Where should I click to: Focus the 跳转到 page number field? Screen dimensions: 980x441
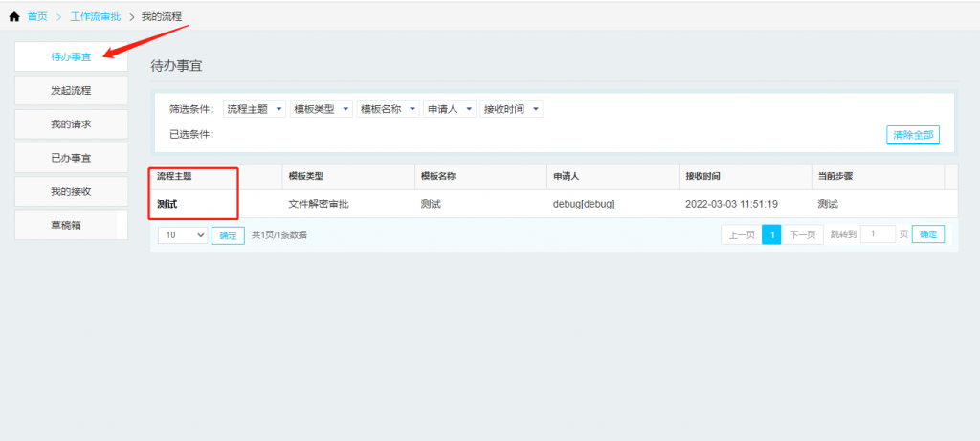(878, 234)
